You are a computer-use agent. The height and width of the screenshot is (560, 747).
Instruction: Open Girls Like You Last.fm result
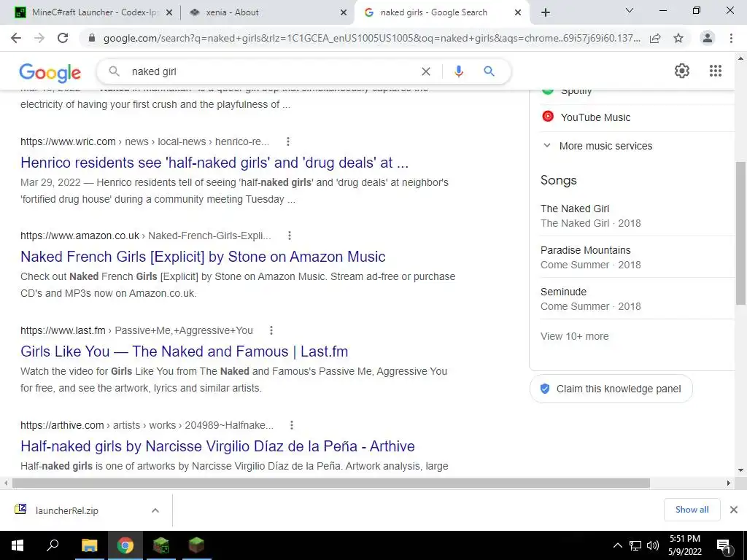coord(185,351)
